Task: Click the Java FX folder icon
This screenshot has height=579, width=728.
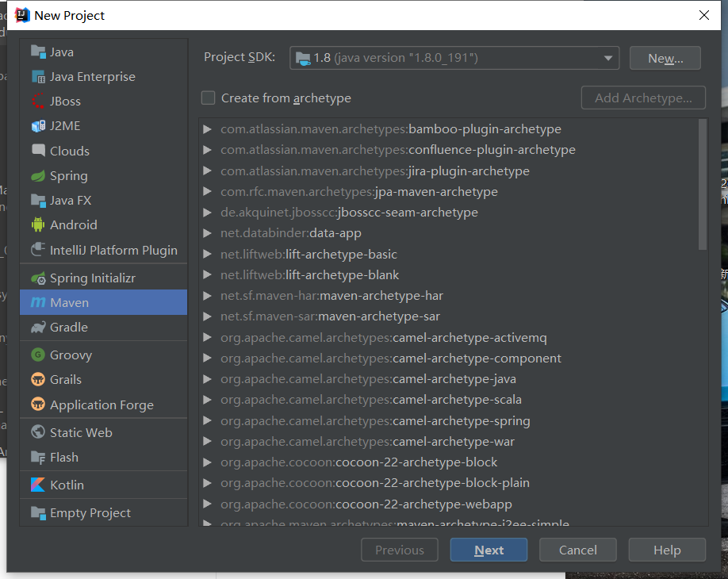Action: tap(38, 200)
